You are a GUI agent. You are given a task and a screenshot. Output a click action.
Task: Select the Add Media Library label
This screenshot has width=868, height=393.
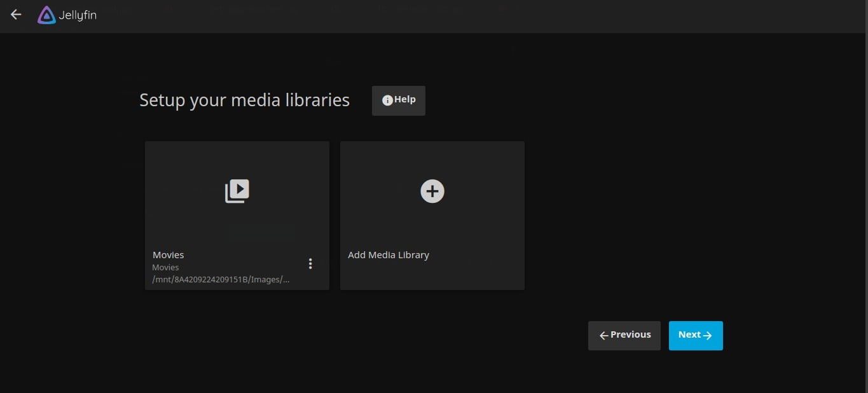click(x=389, y=255)
